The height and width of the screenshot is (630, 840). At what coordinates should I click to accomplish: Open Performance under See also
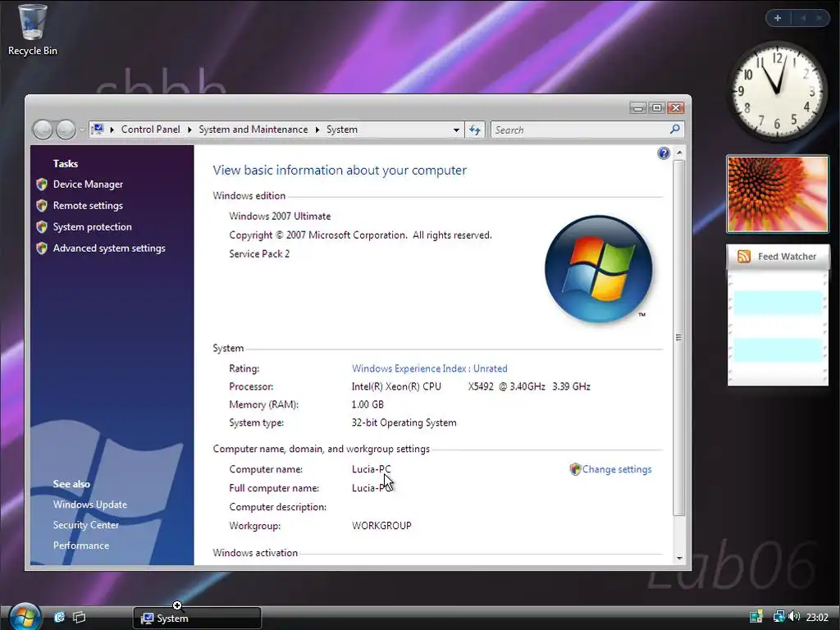point(81,546)
